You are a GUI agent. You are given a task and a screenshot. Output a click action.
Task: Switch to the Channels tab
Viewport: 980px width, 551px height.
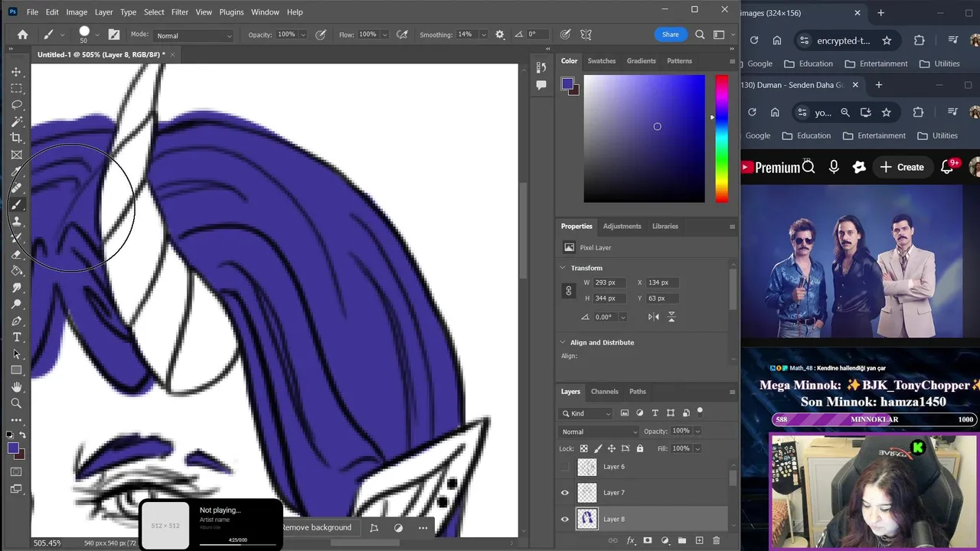pyautogui.click(x=604, y=391)
